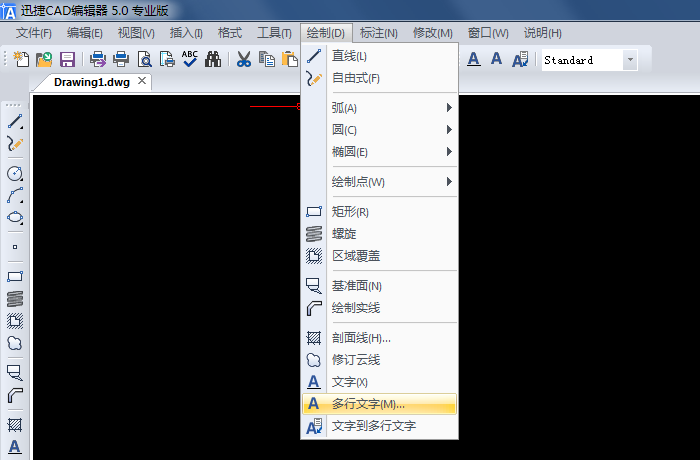Select the Wipeout tool in left toolbar

click(15, 321)
